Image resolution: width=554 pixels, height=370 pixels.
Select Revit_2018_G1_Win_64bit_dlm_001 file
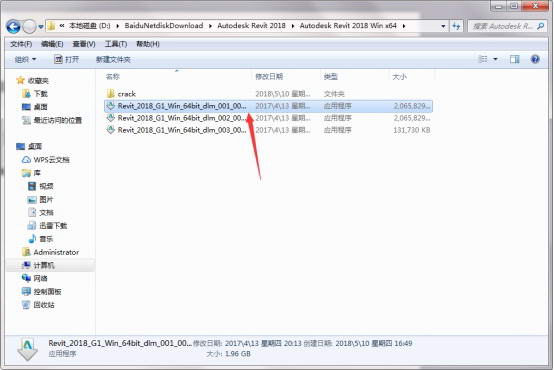(268, 106)
